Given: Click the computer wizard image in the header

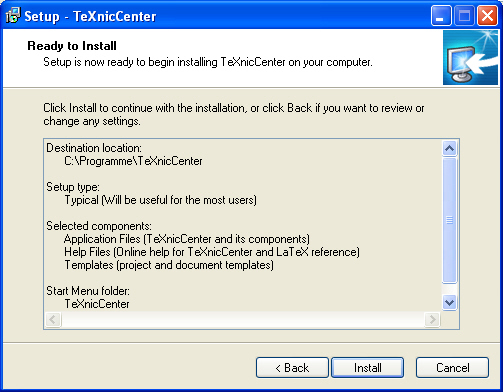Looking at the screenshot, I should pos(470,57).
